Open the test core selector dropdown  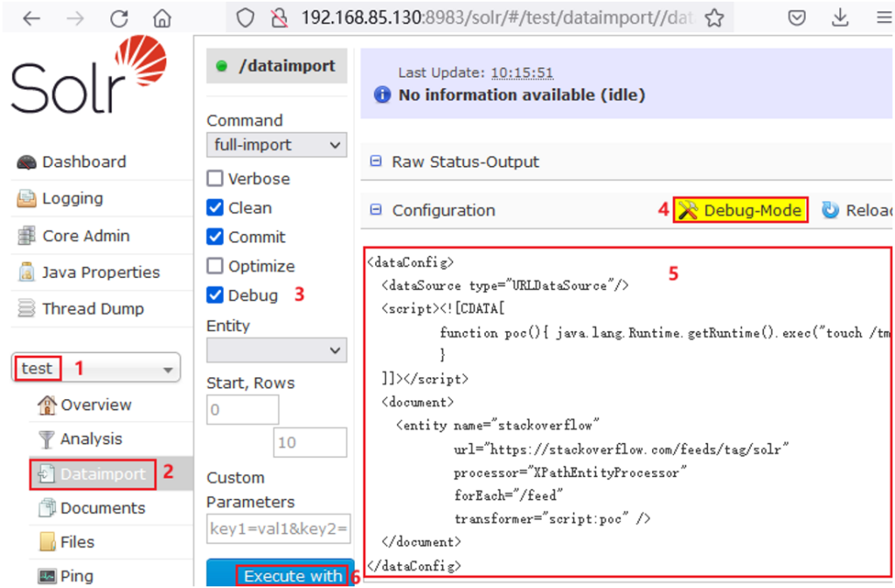(96, 369)
